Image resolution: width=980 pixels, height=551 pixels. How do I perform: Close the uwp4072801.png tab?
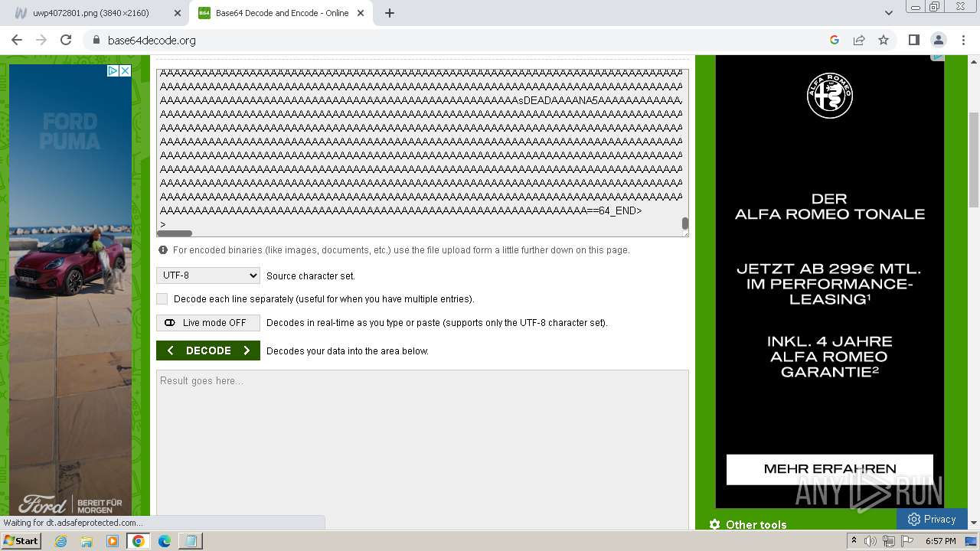pyautogui.click(x=178, y=13)
